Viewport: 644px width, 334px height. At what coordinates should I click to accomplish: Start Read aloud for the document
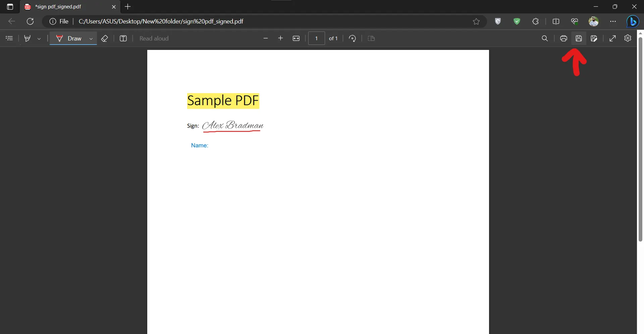[x=154, y=38]
